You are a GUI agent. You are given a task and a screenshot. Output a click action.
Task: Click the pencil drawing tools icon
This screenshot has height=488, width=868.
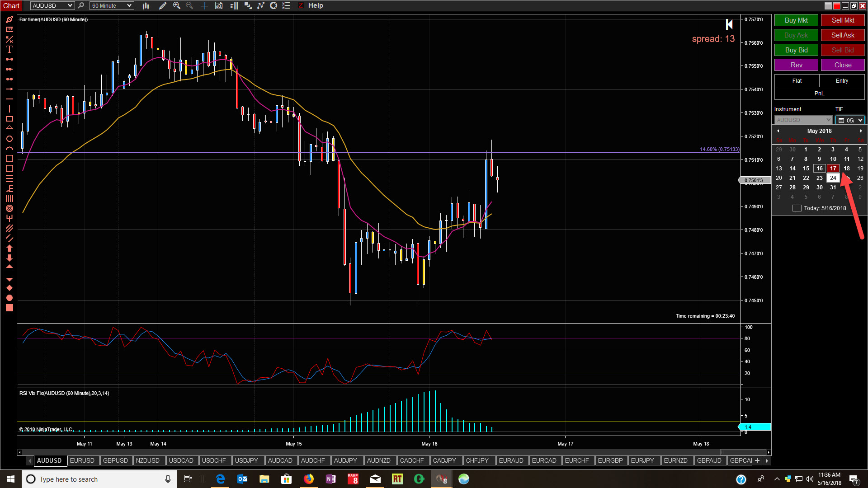pyautogui.click(x=162, y=6)
